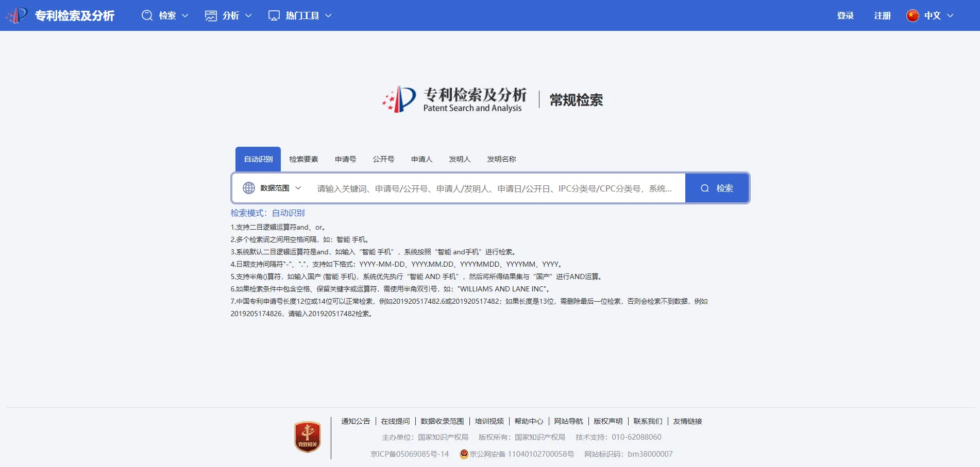Click the magnifier icon beside 检索 menu
Viewport: 980px width, 467px height.
pos(147,15)
